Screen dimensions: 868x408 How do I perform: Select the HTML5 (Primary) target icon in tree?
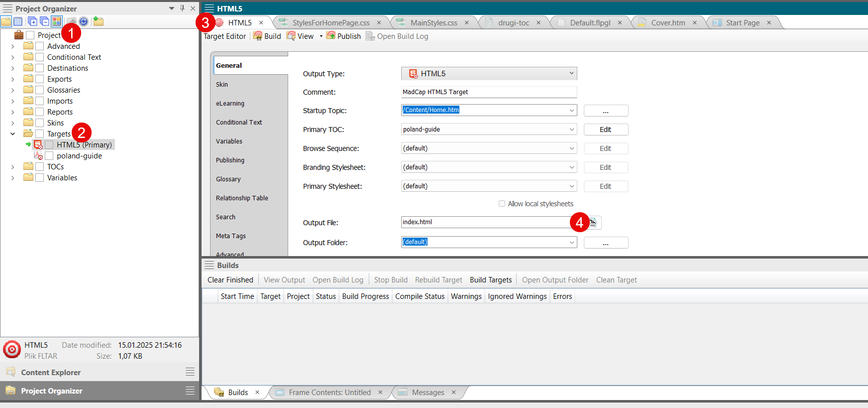[38, 144]
